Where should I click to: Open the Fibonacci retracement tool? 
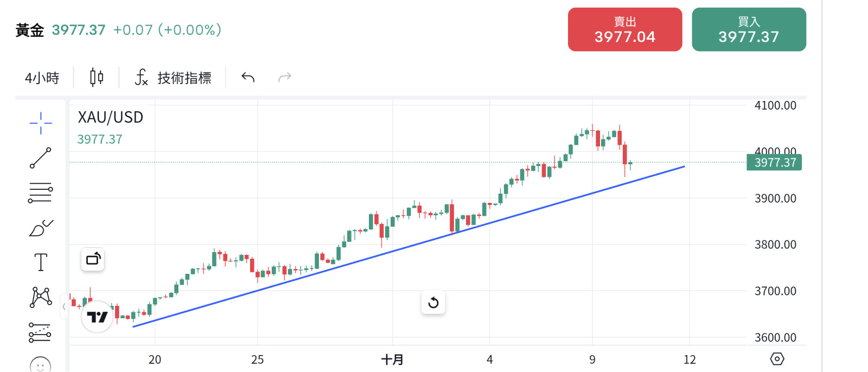click(40, 193)
